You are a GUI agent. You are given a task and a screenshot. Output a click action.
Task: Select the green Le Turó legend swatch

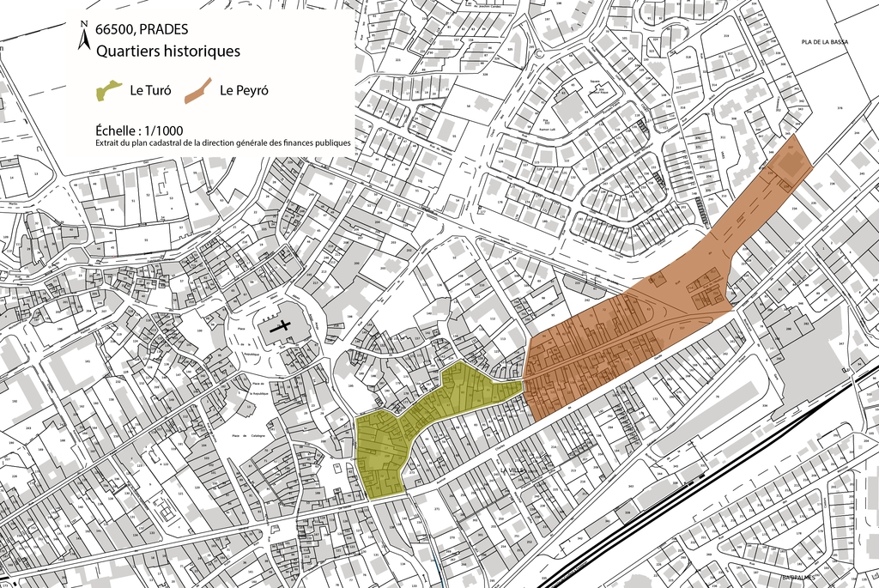[109, 91]
